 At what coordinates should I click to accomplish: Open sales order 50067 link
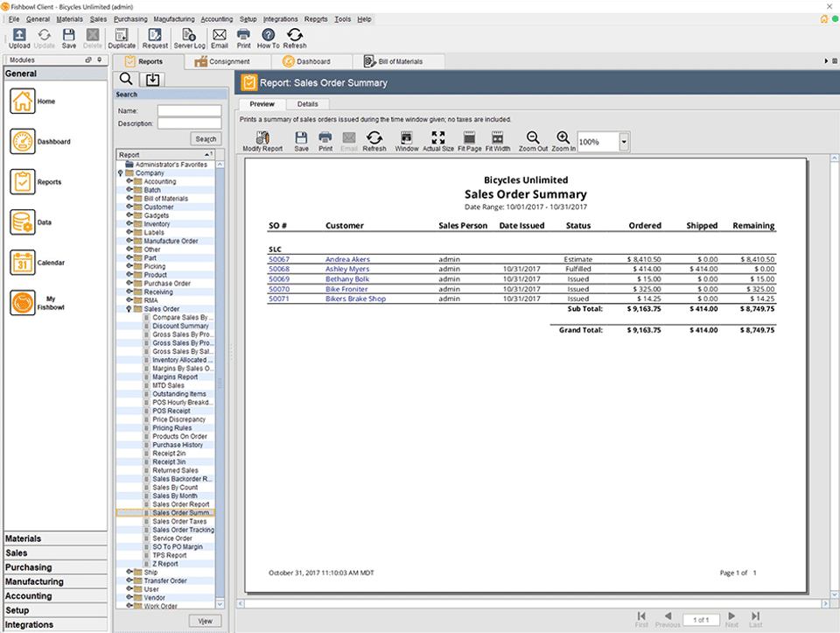[279, 259]
